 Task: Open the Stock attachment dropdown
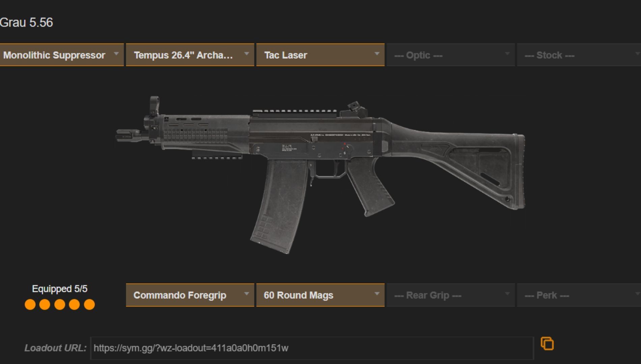coord(579,55)
